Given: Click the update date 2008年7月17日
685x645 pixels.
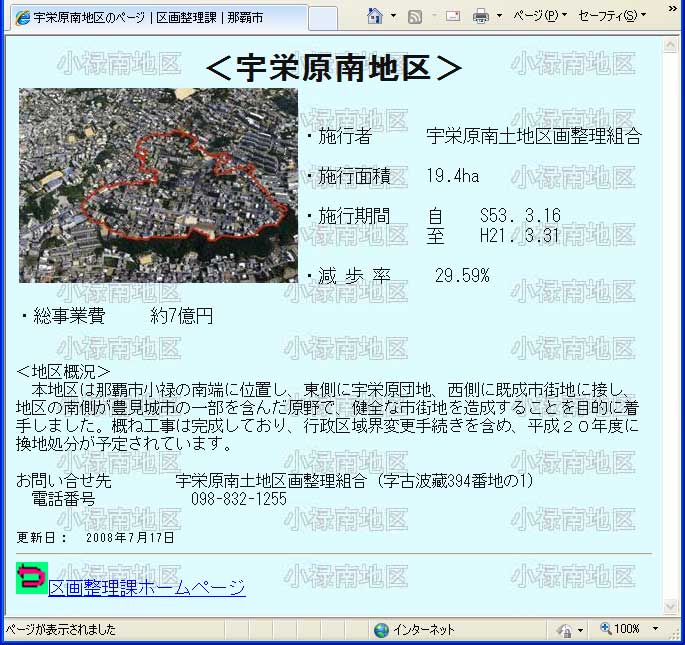Looking at the screenshot, I should (130, 538).
